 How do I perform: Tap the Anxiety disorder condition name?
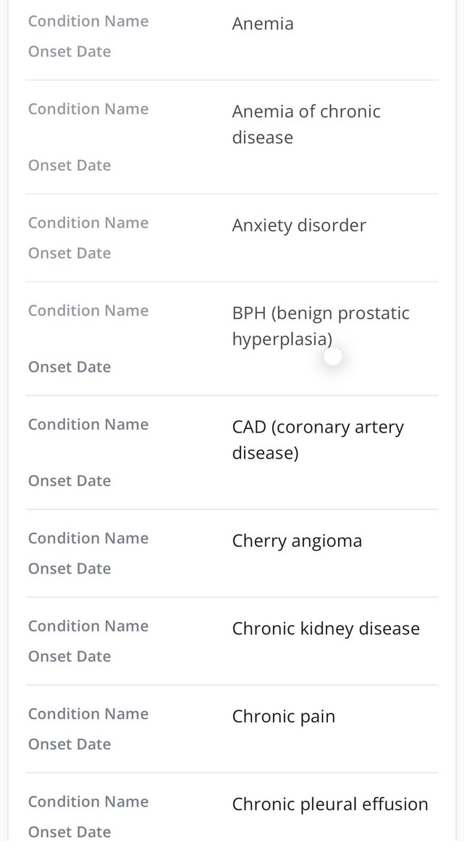[x=299, y=225]
